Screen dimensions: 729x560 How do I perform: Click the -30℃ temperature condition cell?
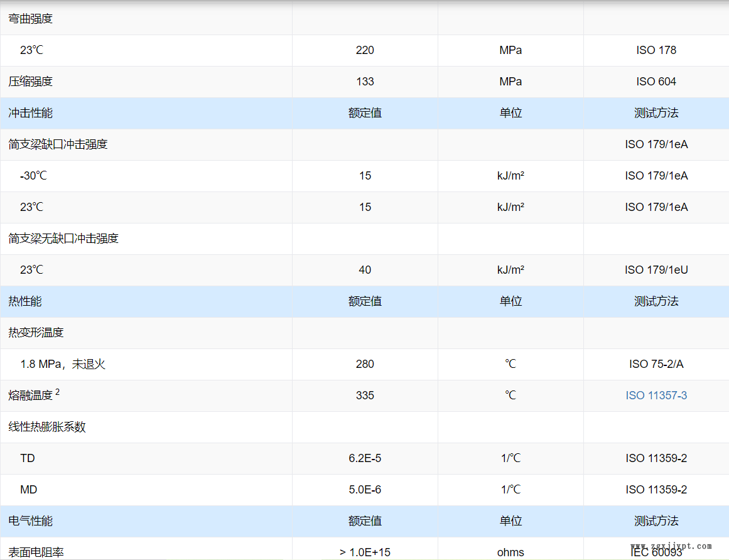34,176
